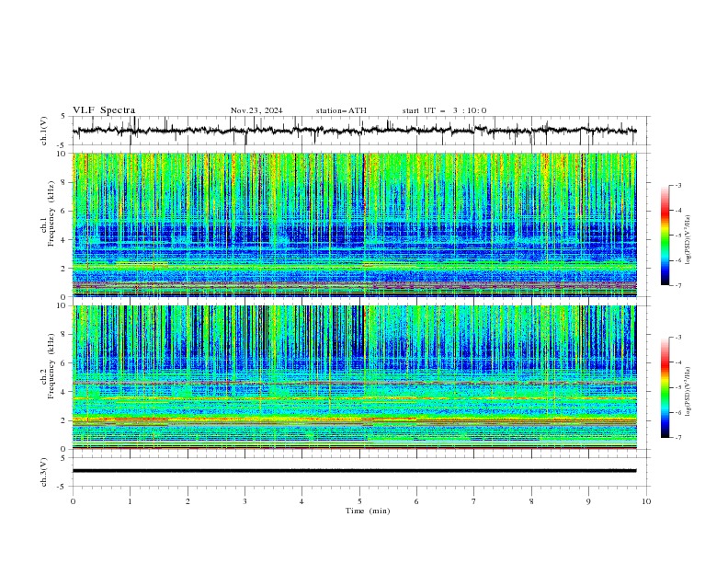Screen dimensions: 728x563
Task: Click the time axis tick label "4"
Action: click(x=301, y=501)
